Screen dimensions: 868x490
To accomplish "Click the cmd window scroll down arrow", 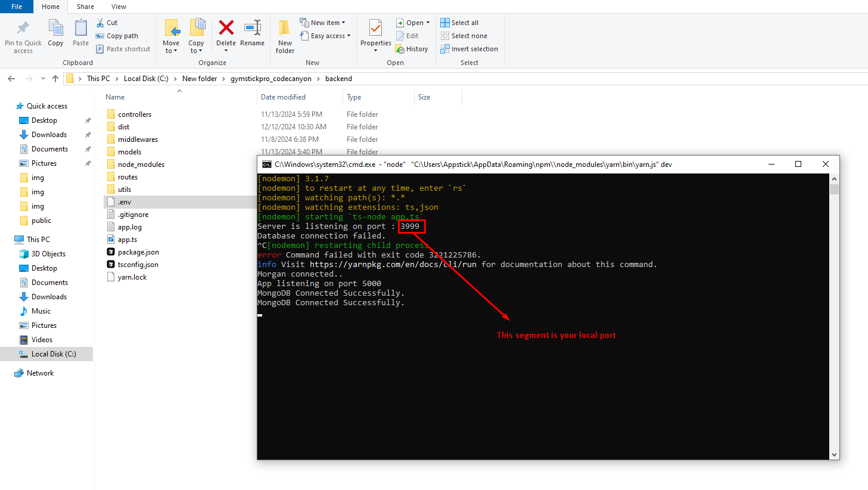I will (834, 454).
